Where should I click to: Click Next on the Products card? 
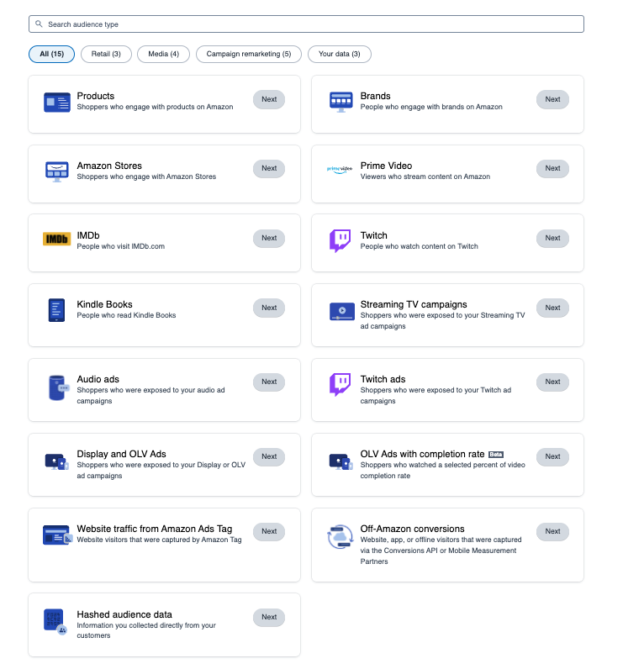tap(269, 99)
